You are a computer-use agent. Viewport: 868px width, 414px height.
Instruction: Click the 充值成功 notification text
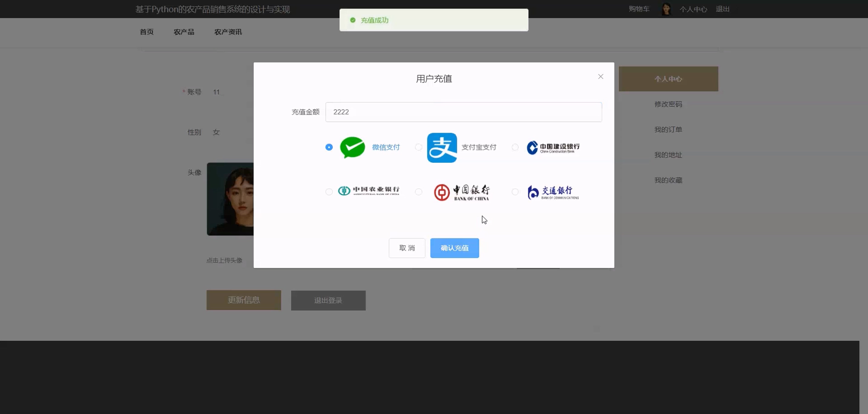[x=375, y=20]
